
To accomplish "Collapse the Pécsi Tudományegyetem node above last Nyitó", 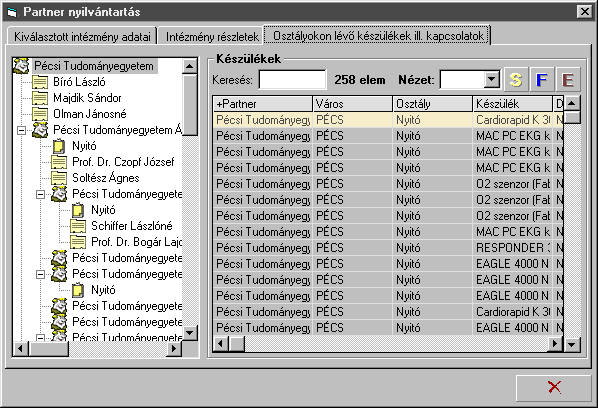I will coord(40,275).
